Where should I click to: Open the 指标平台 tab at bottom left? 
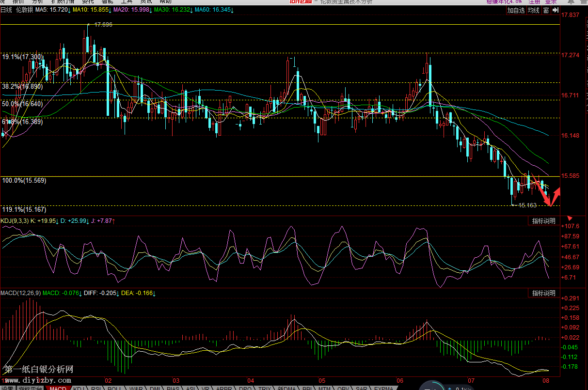coord(30,388)
